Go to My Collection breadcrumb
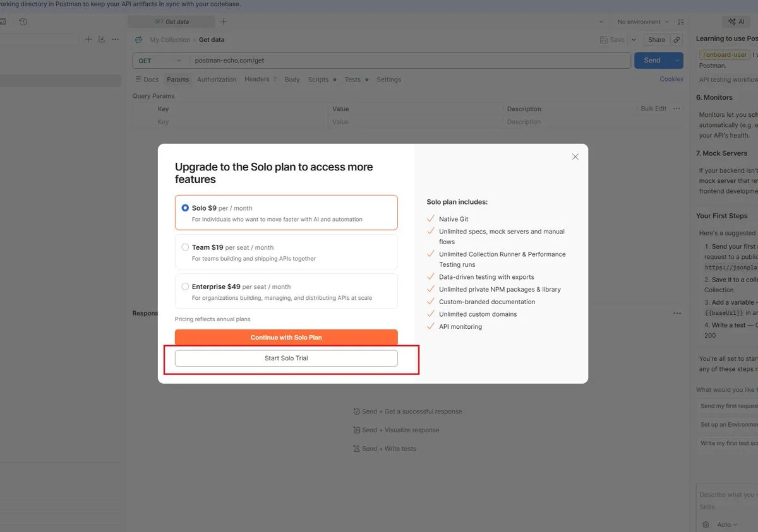 point(169,40)
